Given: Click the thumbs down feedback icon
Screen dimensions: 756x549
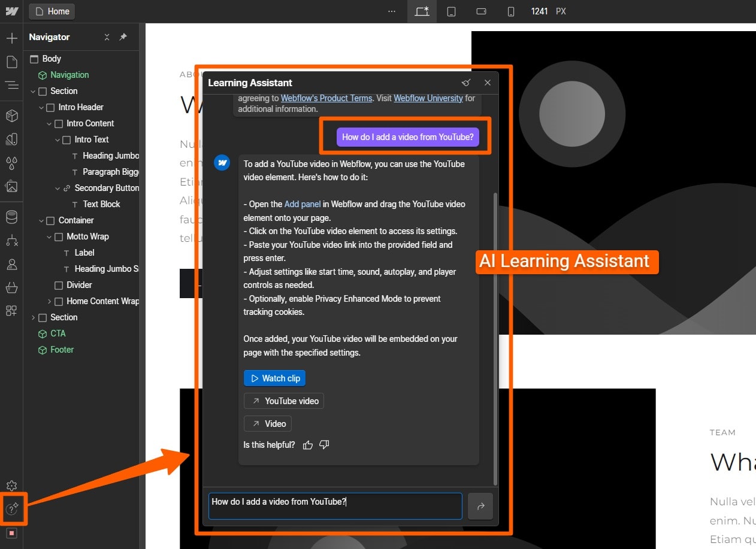Looking at the screenshot, I should (324, 445).
